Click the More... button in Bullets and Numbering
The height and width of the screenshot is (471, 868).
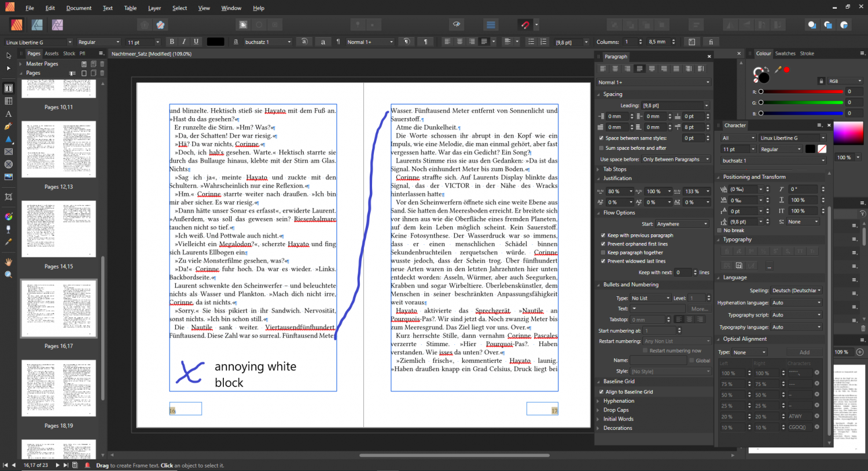tap(699, 309)
